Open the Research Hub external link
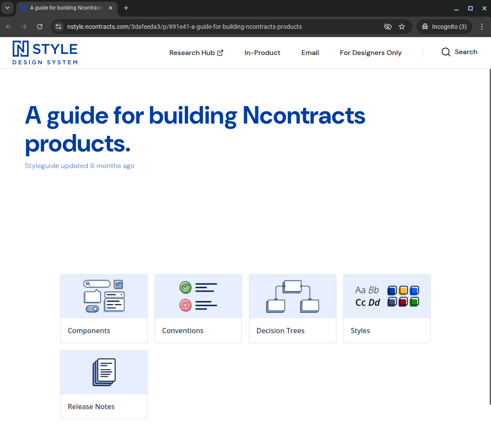Image resolution: width=491 pixels, height=448 pixels. [x=196, y=53]
